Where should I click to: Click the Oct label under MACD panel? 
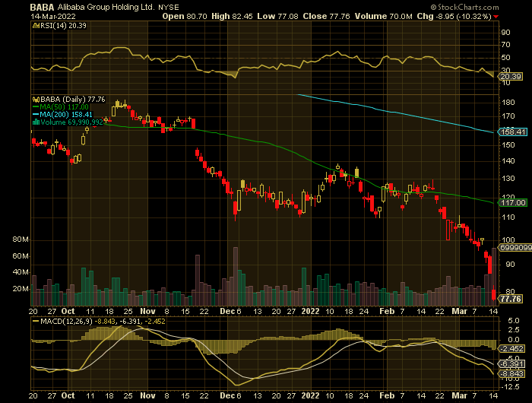pos(68,395)
